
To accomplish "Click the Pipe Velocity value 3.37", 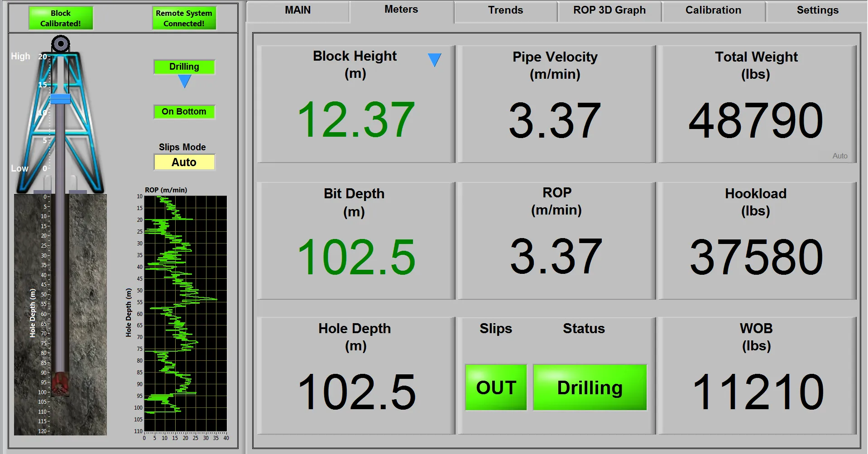I will 555,120.
